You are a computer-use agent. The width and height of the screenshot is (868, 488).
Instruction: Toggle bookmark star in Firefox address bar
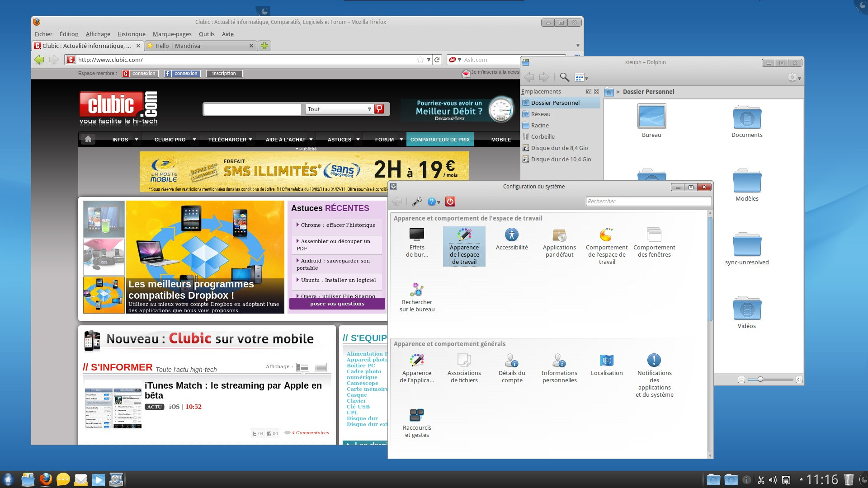tap(420, 59)
